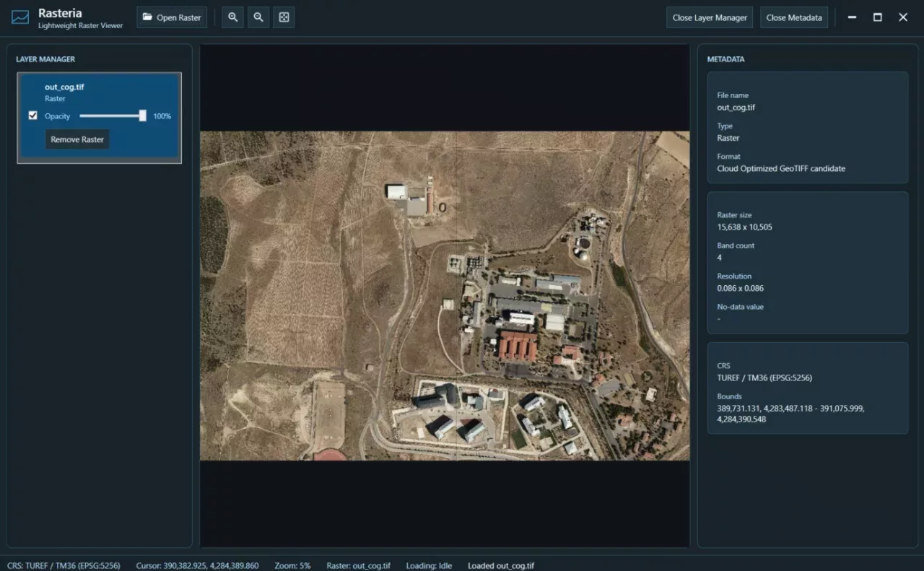
Task: Minimize the Rasteria window
Action: tap(852, 17)
